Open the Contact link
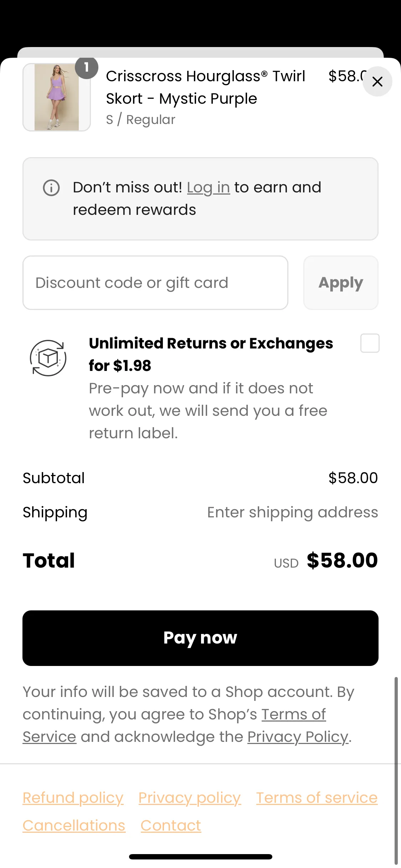The height and width of the screenshot is (868, 401). coord(171,826)
